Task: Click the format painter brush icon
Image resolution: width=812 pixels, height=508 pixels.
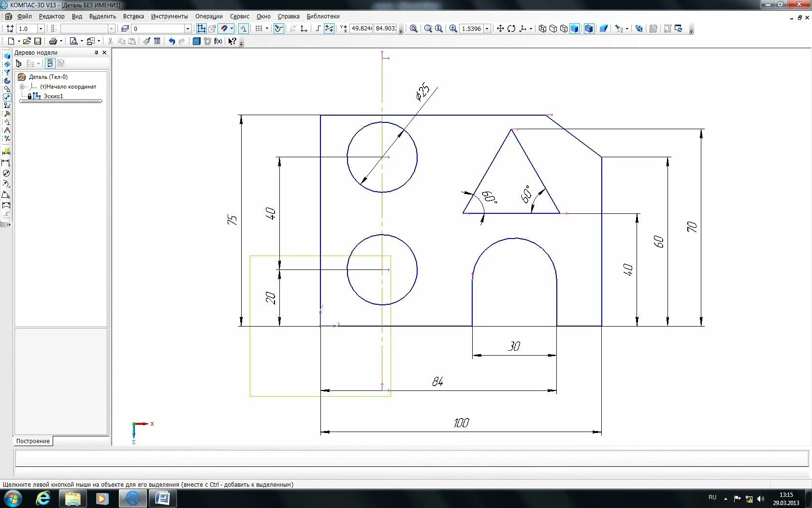Action: click(146, 41)
